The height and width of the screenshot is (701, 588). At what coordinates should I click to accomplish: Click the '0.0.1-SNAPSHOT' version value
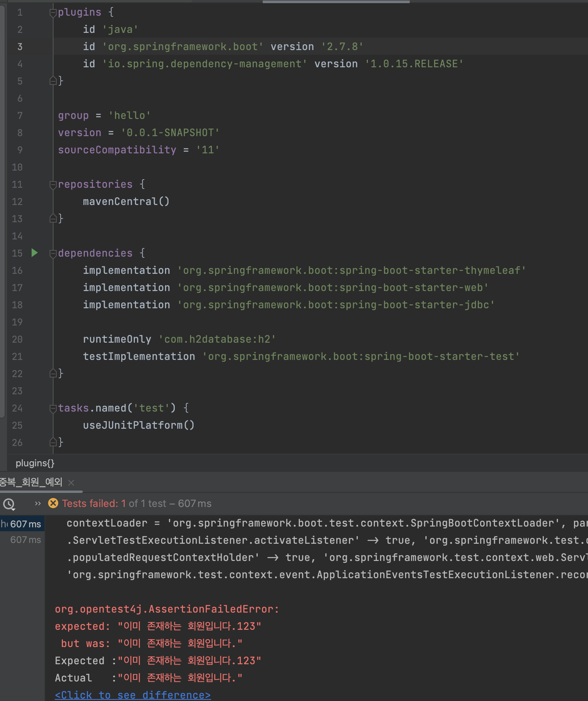click(170, 133)
